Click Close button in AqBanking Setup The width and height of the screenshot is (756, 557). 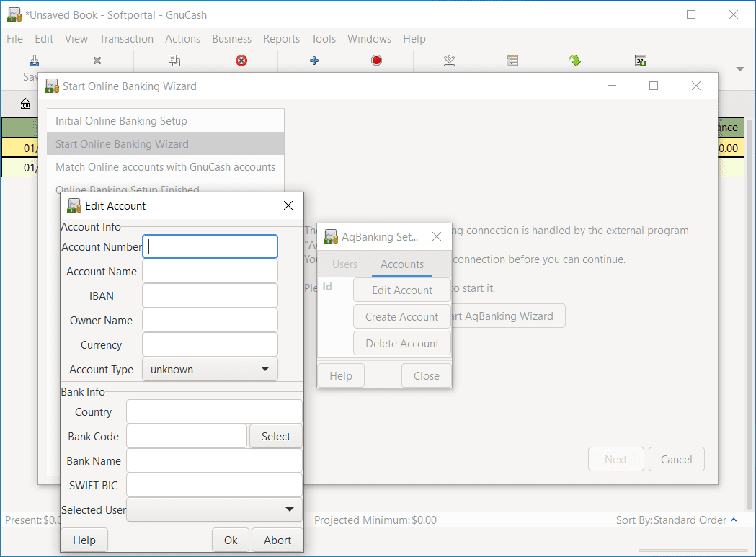click(426, 375)
